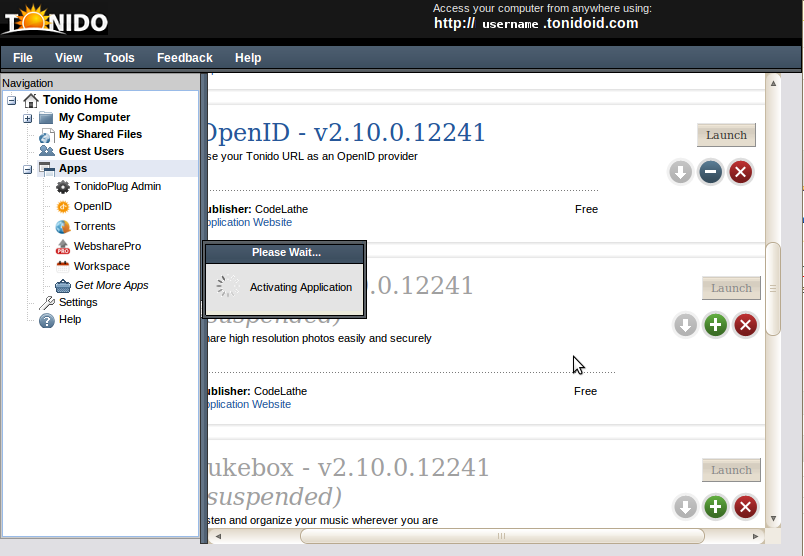
Task: Remove OpenID app with red X button
Action: tap(740, 173)
